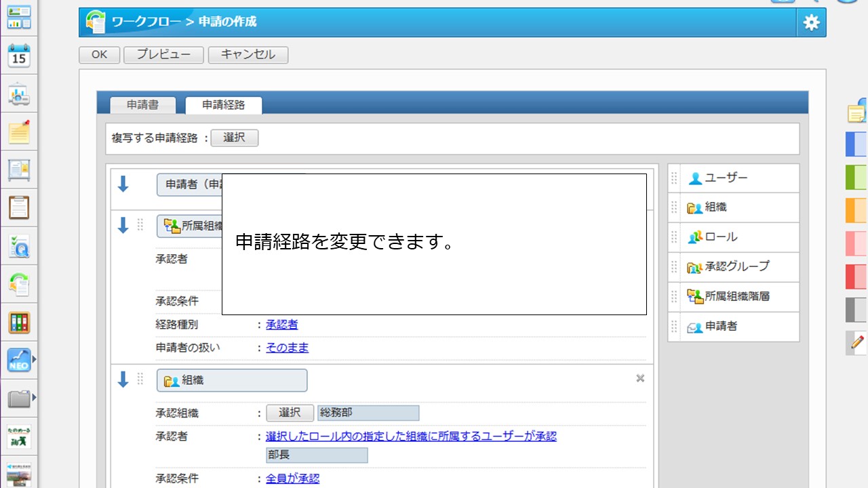The height and width of the screenshot is (488, 868).
Task: Open the 全員が承認 condition link
Action: [x=292, y=479]
